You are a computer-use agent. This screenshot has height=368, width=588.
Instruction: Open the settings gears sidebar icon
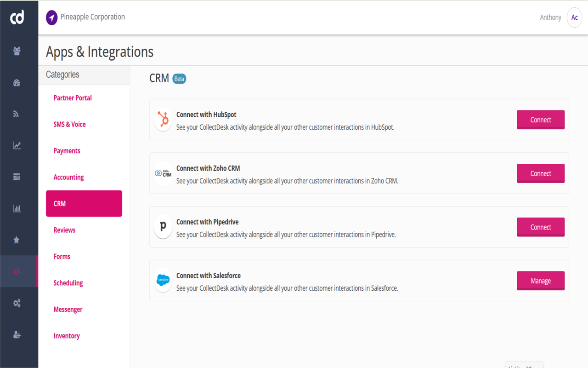pos(17,303)
